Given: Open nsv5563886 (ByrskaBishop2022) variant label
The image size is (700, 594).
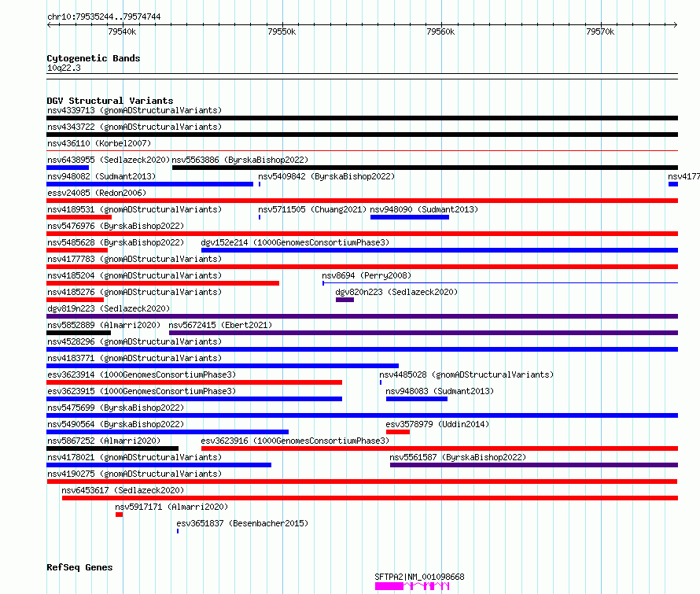Looking at the screenshot, I should coord(240,160).
